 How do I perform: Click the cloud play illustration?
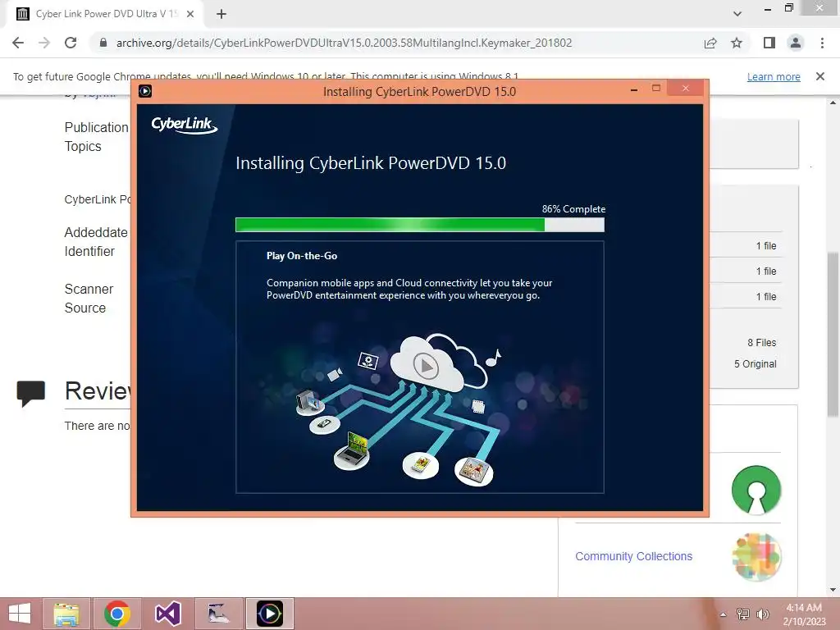click(x=438, y=364)
